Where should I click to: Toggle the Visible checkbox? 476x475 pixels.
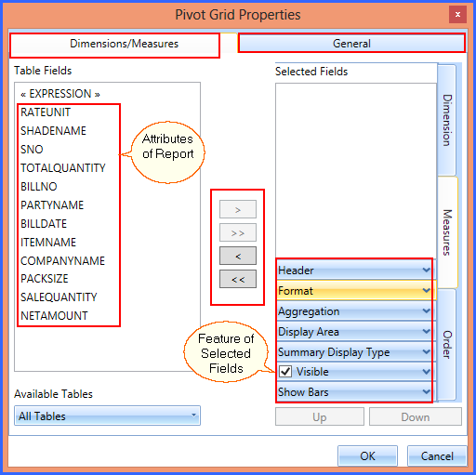pos(285,371)
